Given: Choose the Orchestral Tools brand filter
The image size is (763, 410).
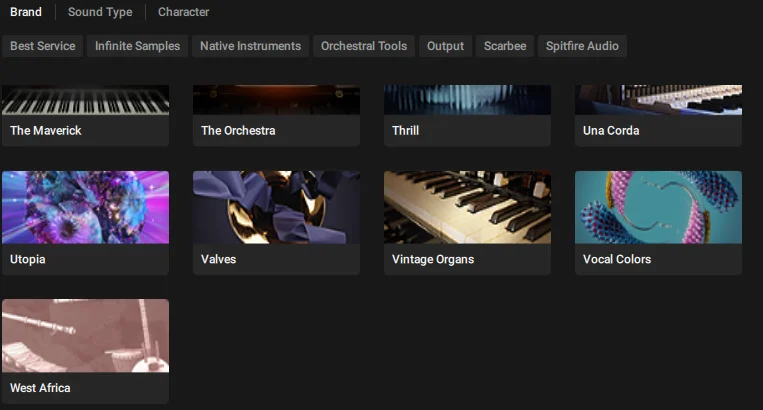Looking at the screenshot, I should tap(363, 46).
